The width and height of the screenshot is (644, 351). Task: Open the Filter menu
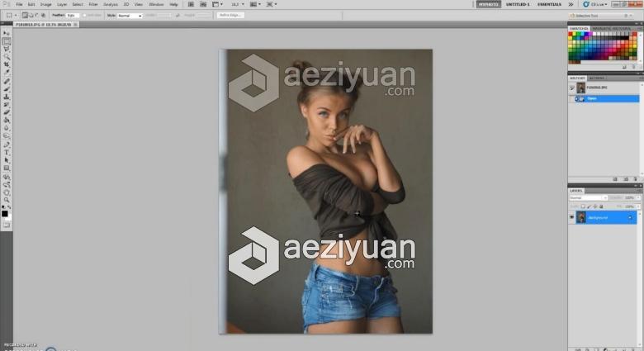(x=93, y=4)
